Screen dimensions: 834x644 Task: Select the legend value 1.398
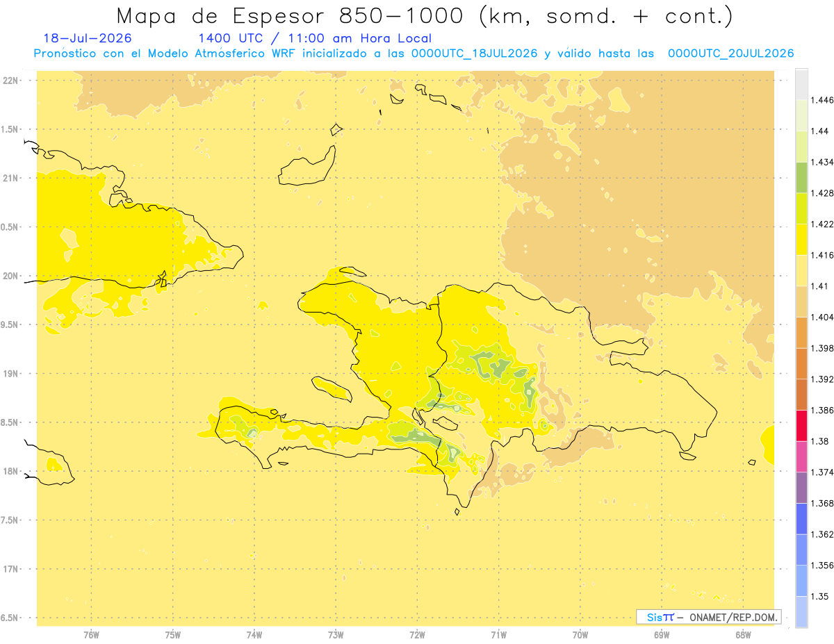click(x=823, y=348)
